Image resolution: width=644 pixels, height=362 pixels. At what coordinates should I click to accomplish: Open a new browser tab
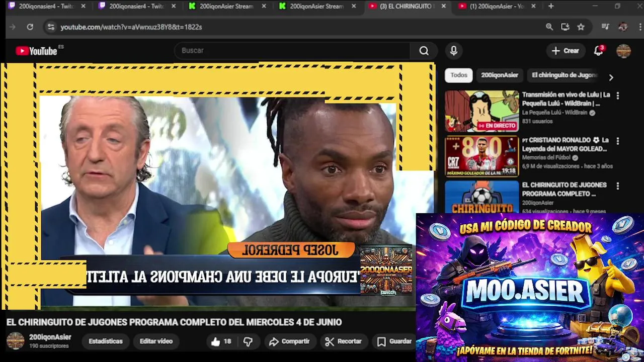(551, 7)
